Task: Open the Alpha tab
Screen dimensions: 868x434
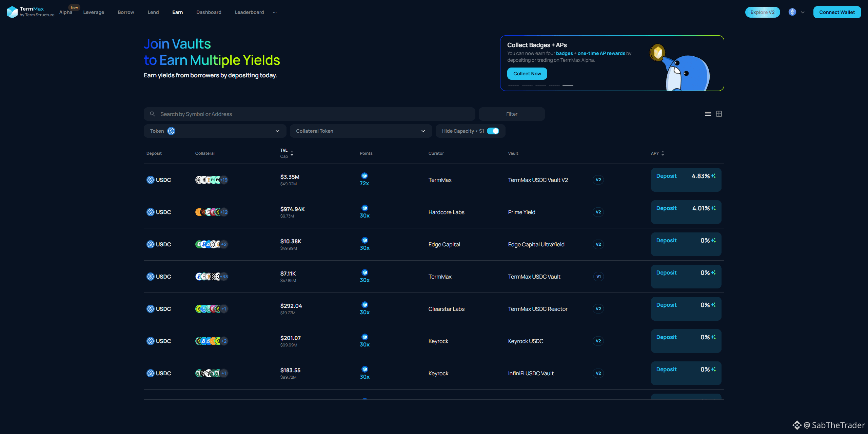Action: coord(66,12)
